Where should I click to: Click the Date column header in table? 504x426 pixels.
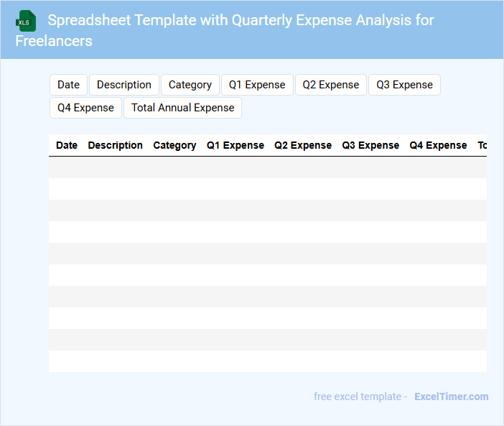click(67, 145)
